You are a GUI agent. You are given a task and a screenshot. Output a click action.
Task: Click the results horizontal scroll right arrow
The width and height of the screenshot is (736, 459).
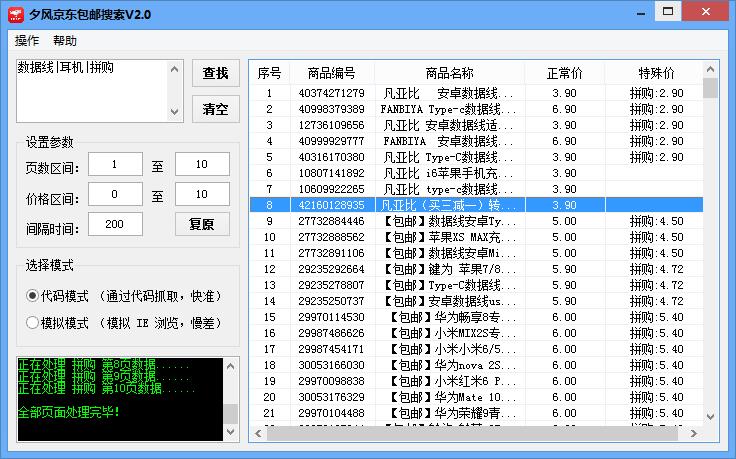694,434
